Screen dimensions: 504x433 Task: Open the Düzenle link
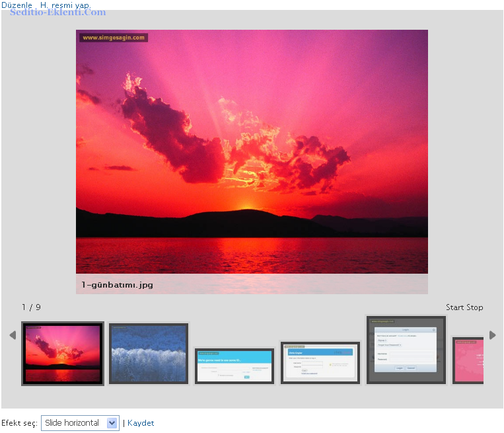tap(17, 5)
